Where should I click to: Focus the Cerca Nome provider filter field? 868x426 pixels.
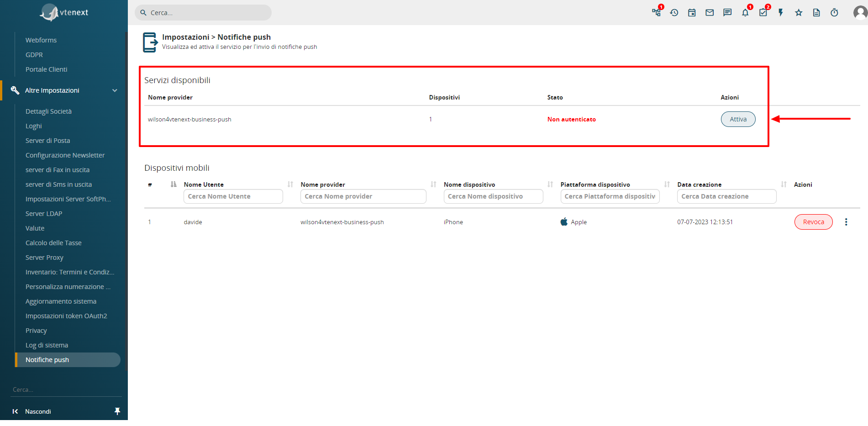pyautogui.click(x=363, y=196)
